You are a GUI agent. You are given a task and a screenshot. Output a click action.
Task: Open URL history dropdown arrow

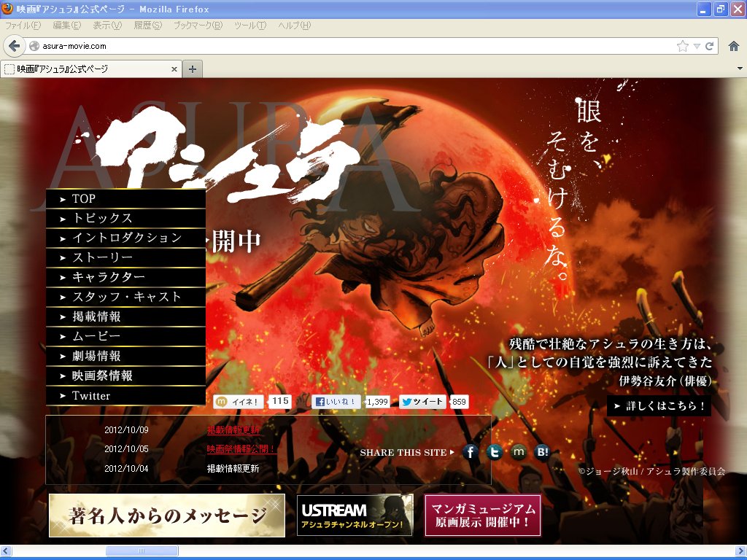[x=697, y=46]
